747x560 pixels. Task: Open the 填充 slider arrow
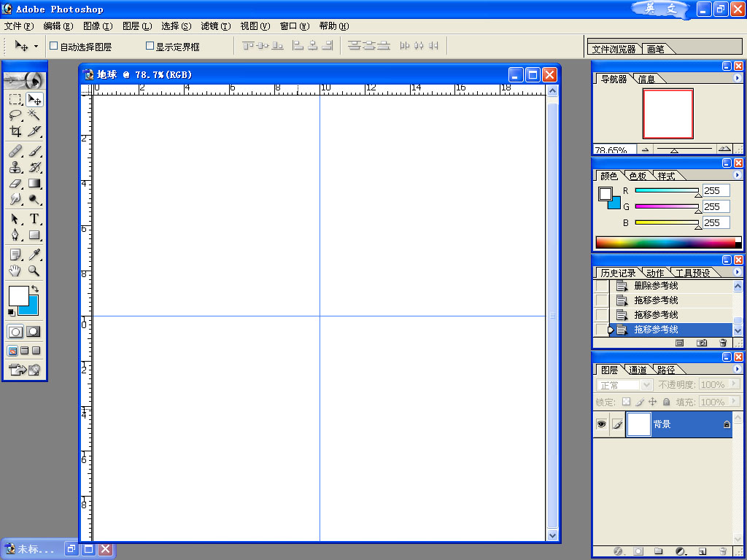(734, 402)
